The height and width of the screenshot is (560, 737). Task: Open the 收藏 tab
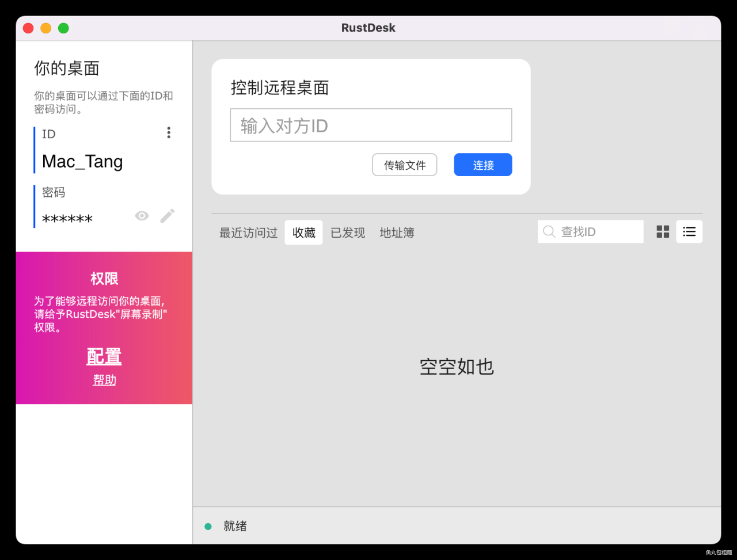(x=303, y=232)
